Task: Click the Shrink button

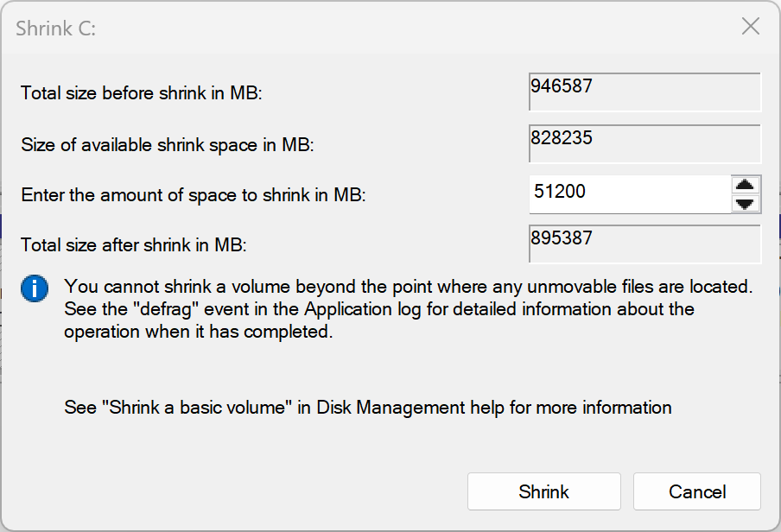Action: click(x=544, y=491)
